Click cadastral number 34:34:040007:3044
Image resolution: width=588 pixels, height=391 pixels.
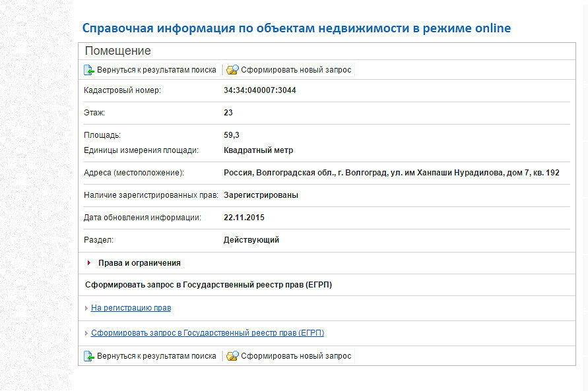[260, 90]
